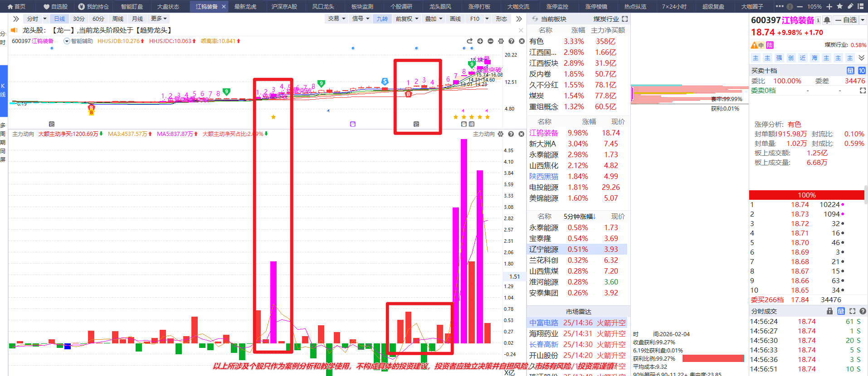This screenshot has width=868, height=376.
Task: Open the three-dot more tabs menu
Action: [x=780, y=6]
